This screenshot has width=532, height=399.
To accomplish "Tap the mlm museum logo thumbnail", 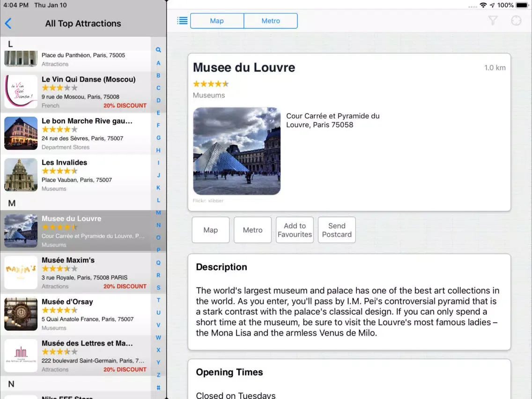I will tap(21, 355).
